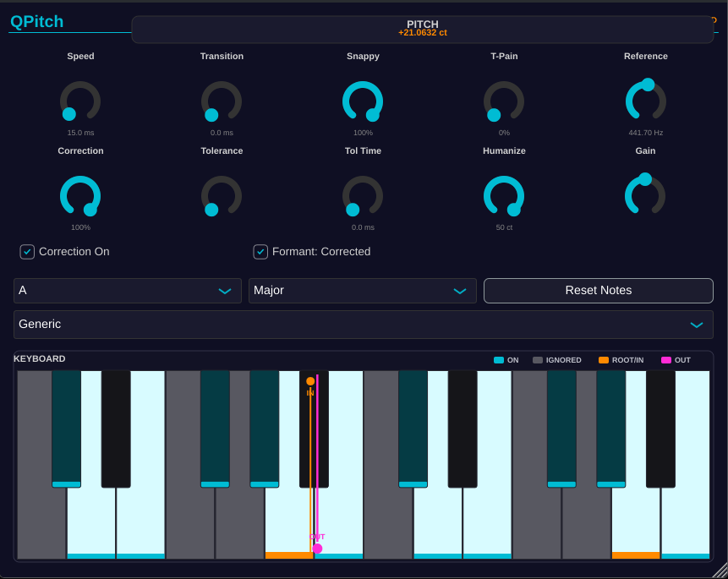The width and height of the screenshot is (728, 579).
Task: Click the lower-octave C# black key
Action: point(67,429)
